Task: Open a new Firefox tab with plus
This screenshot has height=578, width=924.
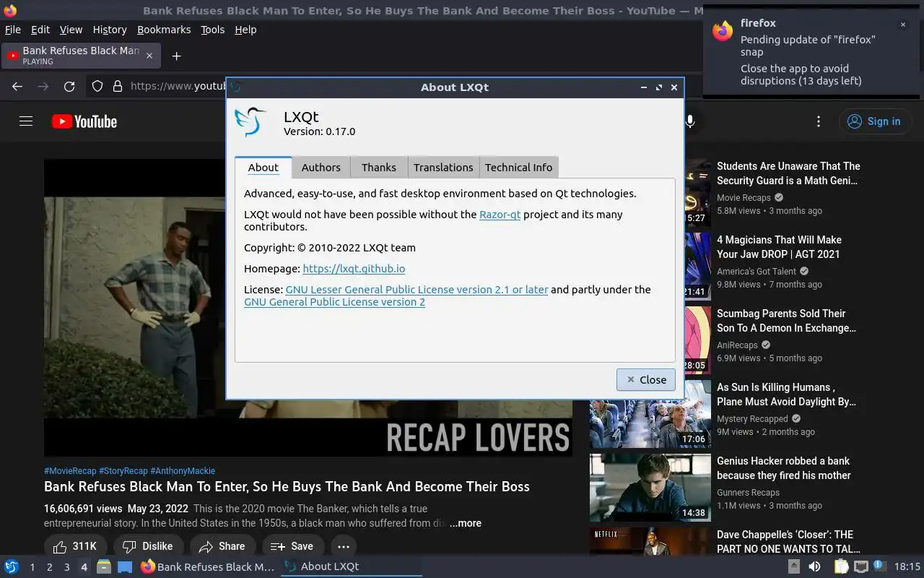Action: tap(176, 56)
